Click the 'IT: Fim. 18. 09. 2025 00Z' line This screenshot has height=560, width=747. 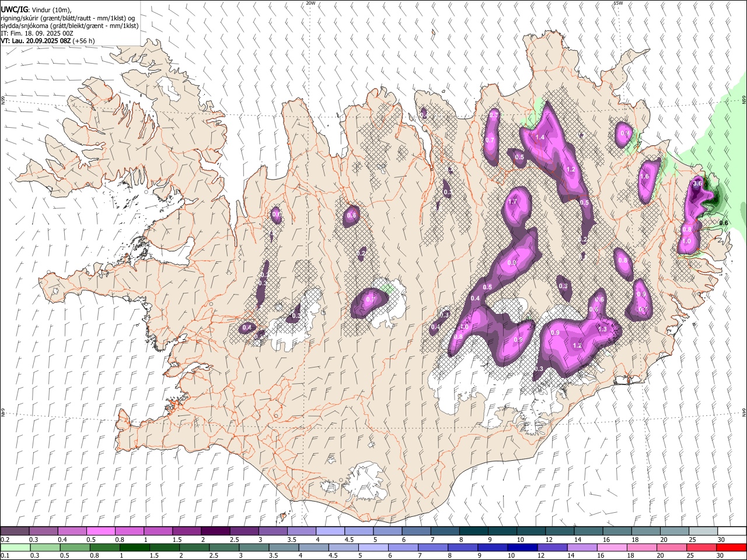[37, 33]
